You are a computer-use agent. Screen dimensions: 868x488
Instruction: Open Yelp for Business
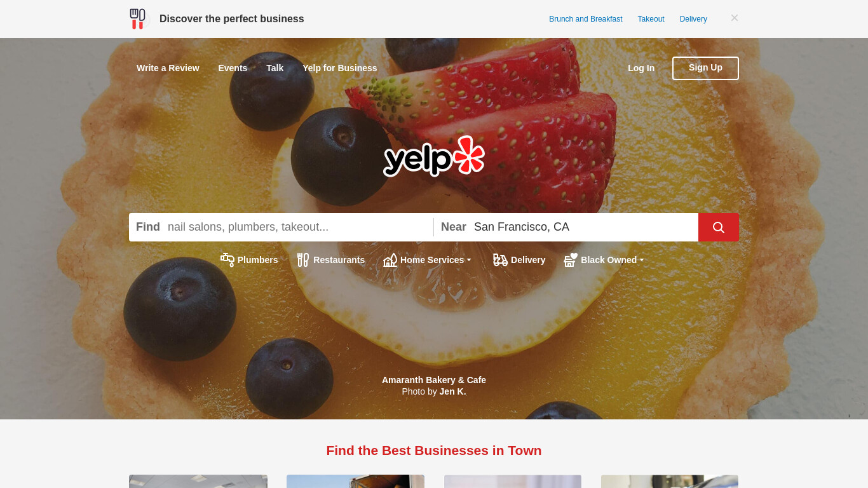coord(340,68)
